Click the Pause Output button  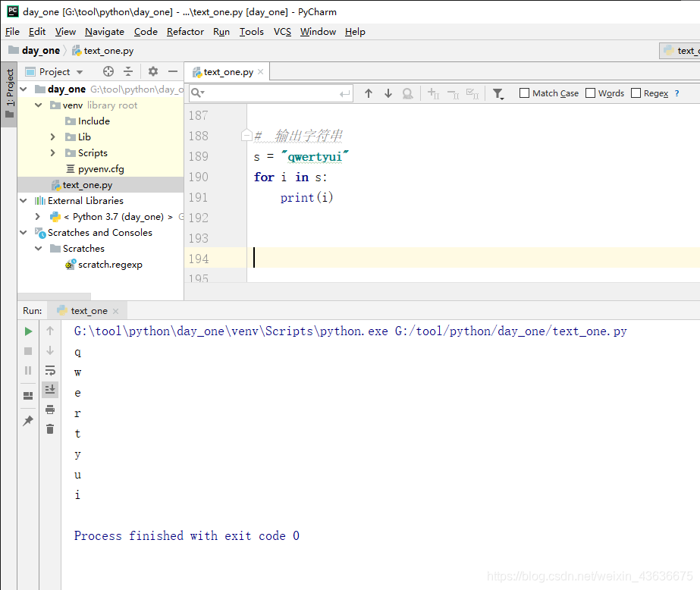(x=28, y=370)
